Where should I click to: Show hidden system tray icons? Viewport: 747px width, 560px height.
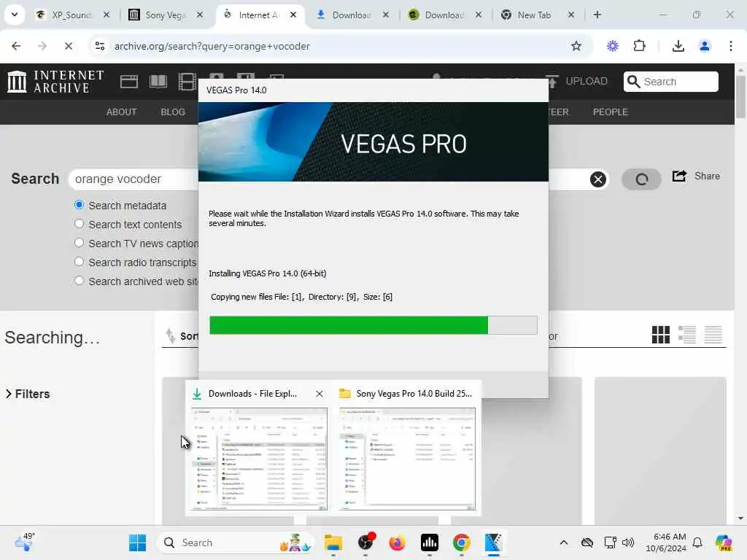click(564, 542)
